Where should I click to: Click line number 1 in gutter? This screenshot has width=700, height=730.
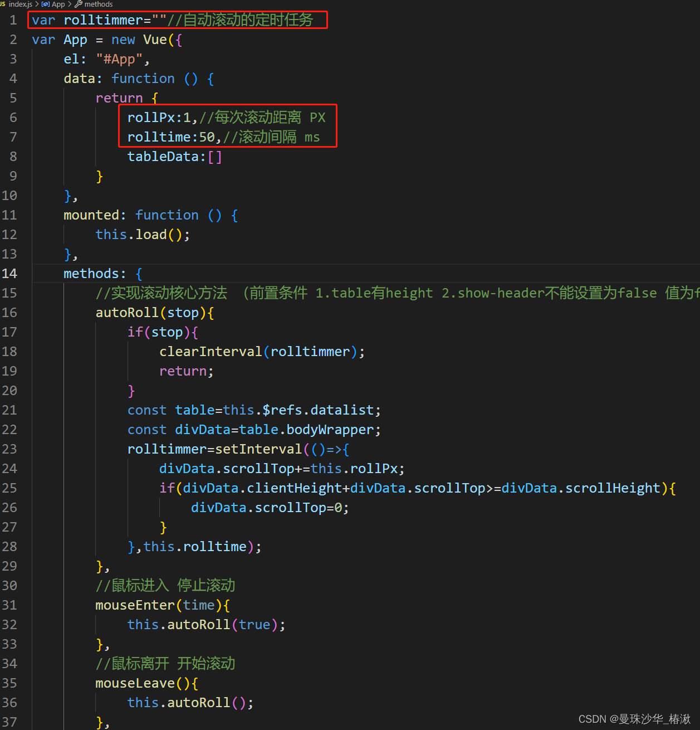click(13, 20)
